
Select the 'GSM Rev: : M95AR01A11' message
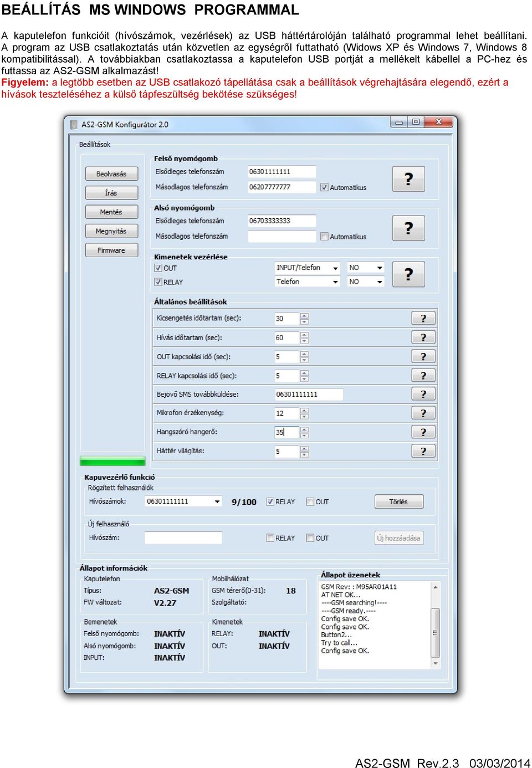(359, 586)
